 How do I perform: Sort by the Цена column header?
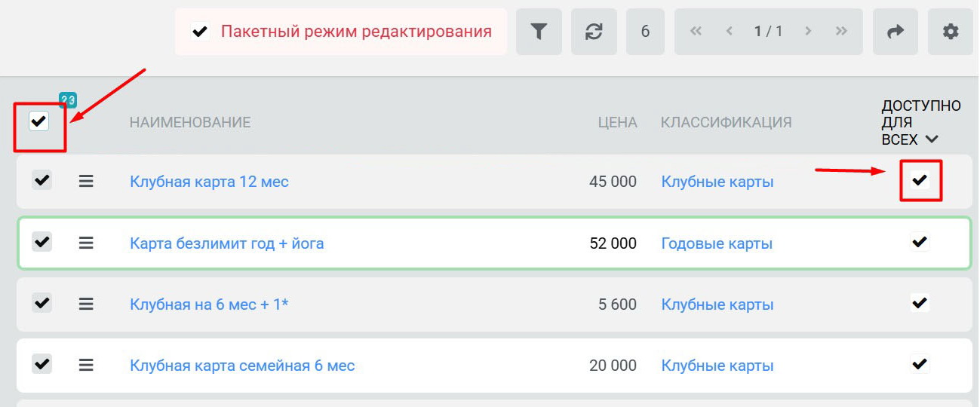point(617,122)
